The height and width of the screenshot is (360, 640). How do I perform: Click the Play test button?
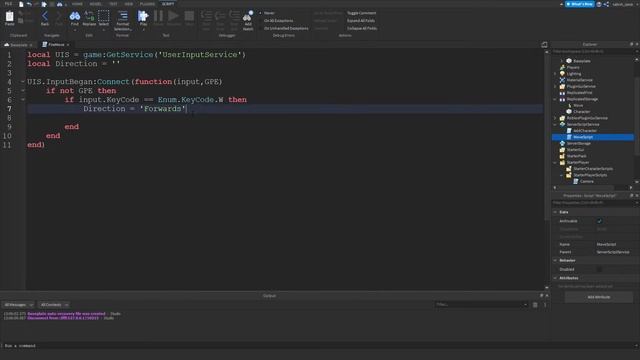tap(143, 17)
